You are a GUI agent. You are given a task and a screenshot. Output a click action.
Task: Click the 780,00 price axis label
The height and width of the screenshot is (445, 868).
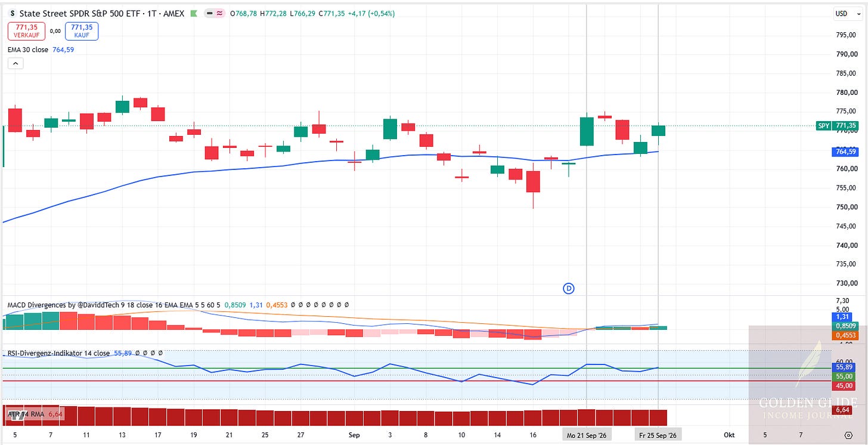coord(847,92)
